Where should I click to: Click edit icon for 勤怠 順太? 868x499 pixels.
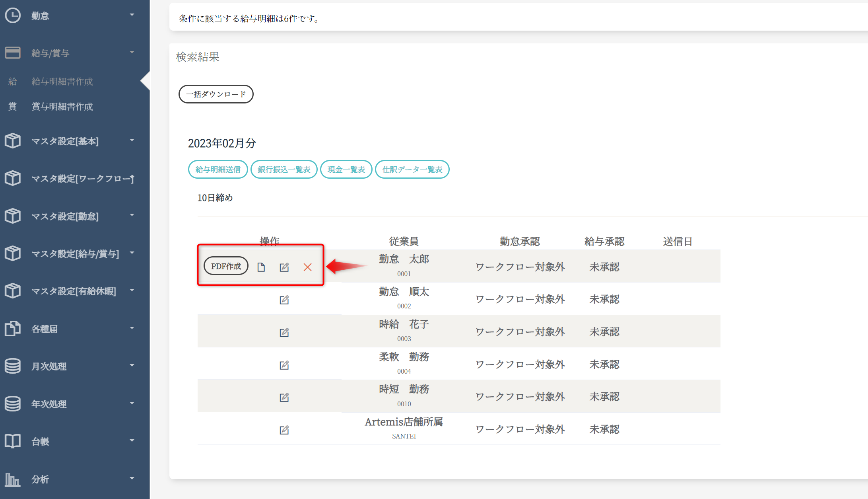[x=284, y=300]
